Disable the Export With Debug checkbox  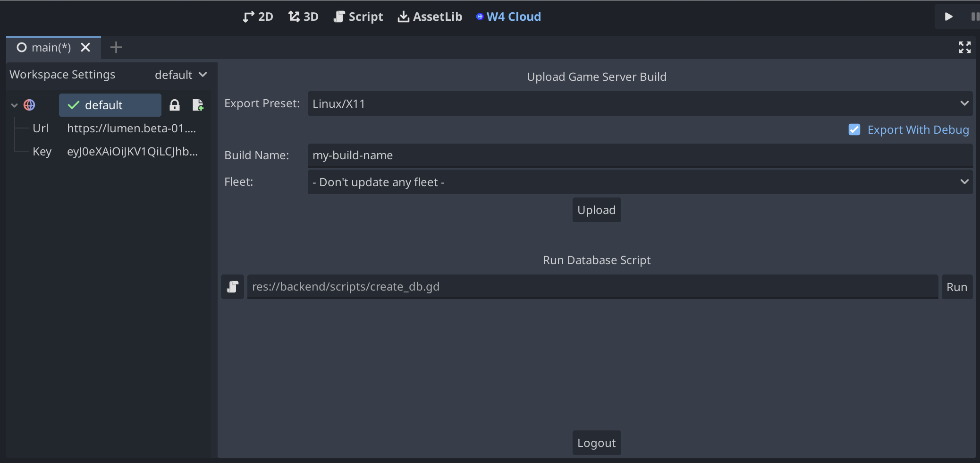click(x=854, y=129)
